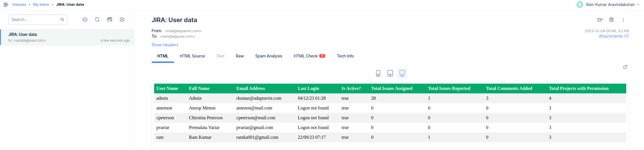Open the hamburger navigation menu
The width and height of the screenshot is (644, 150).
pos(6,5)
